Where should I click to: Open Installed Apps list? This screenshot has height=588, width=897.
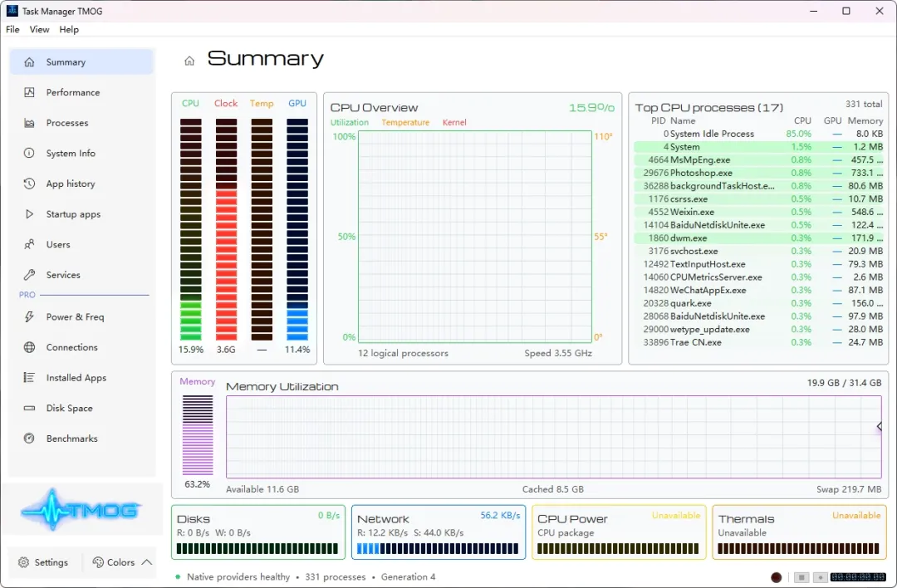click(81, 378)
